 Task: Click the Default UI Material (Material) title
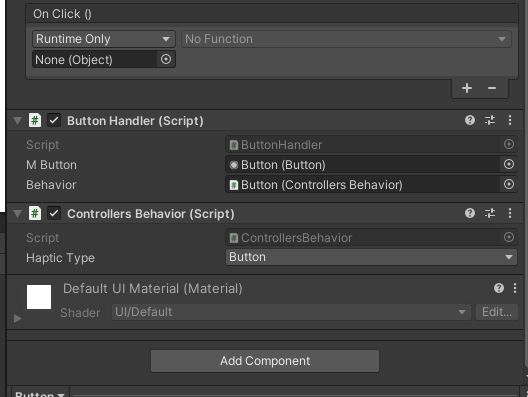point(153,289)
